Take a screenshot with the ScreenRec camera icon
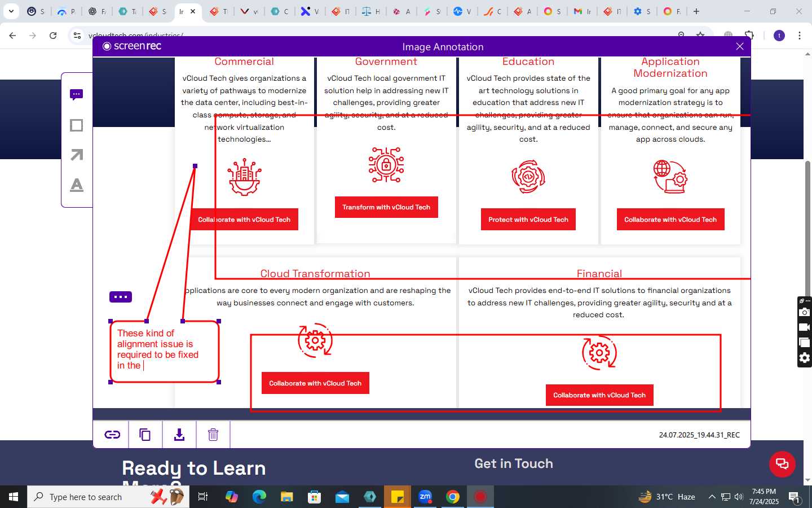812x508 pixels. tap(805, 312)
